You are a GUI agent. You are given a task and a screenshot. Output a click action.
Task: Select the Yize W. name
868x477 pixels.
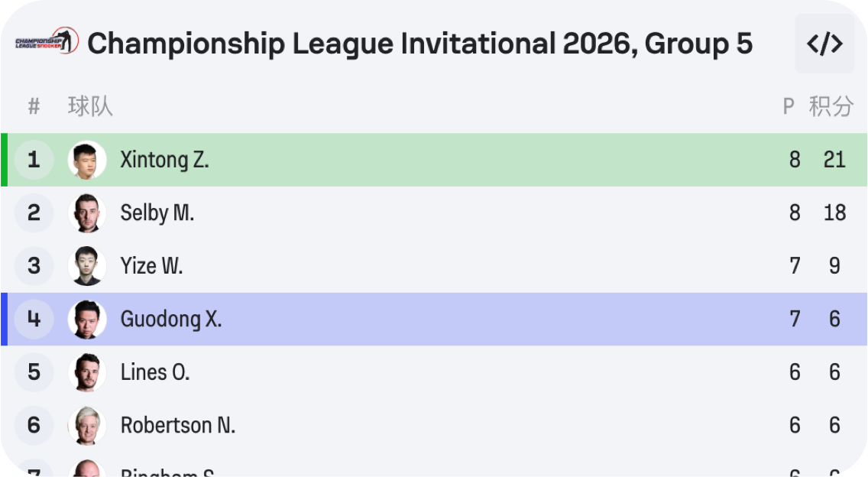click(x=151, y=266)
